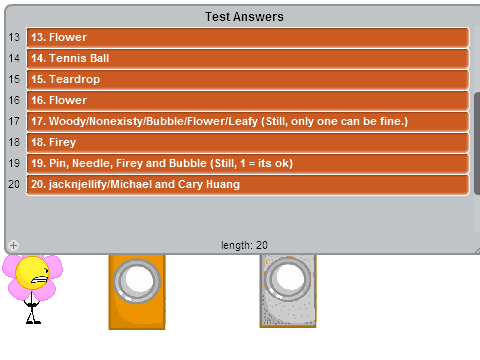The height and width of the screenshot is (360, 480).
Task: Select list item 15. Teardrop
Action: 248,79
